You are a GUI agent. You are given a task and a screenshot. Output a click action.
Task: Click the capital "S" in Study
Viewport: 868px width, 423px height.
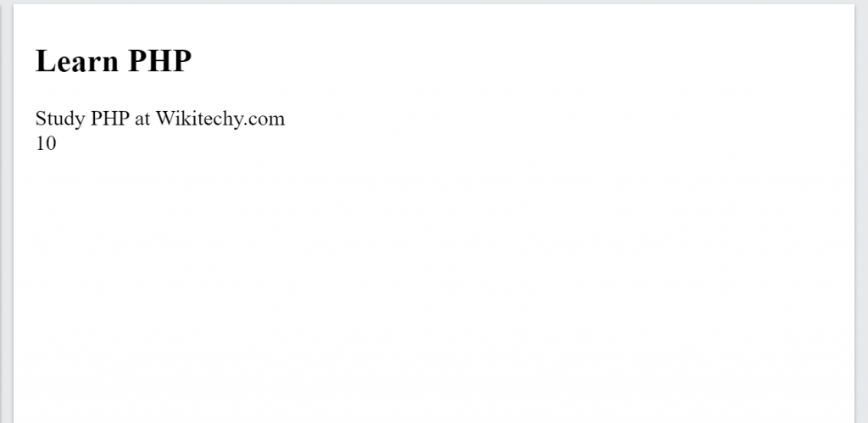(41, 119)
